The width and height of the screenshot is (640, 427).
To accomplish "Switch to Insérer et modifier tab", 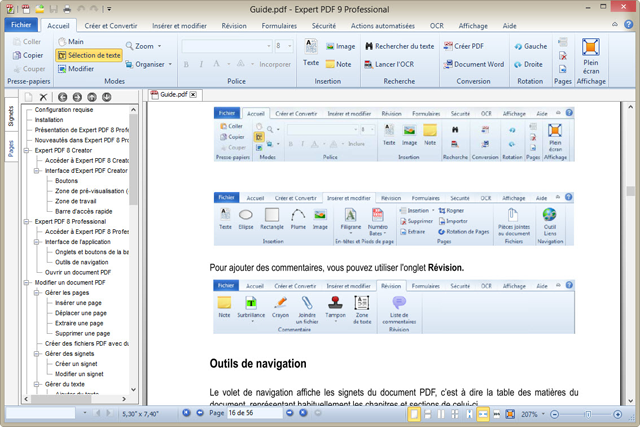I will pyautogui.click(x=180, y=26).
